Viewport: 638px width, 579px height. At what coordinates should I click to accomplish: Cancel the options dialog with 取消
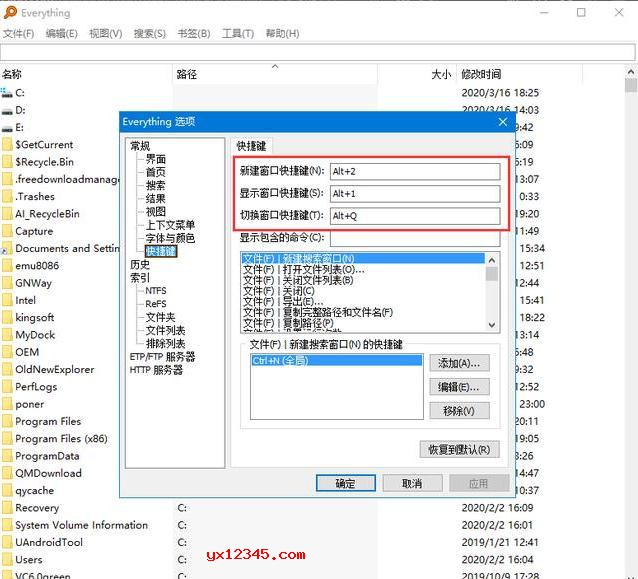[412, 483]
